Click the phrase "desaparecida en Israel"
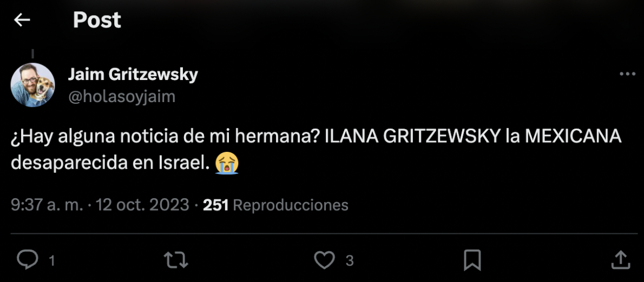 (x=109, y=163)
